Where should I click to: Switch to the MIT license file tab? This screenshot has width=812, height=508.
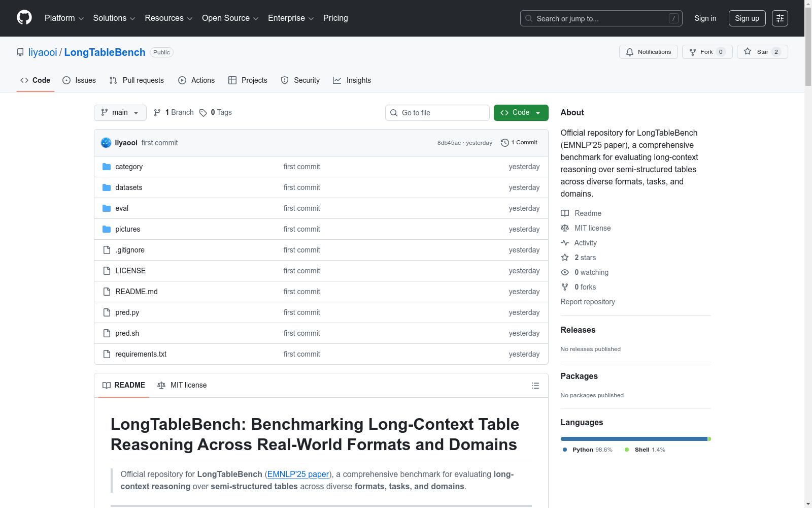click(x=182, y=386)
